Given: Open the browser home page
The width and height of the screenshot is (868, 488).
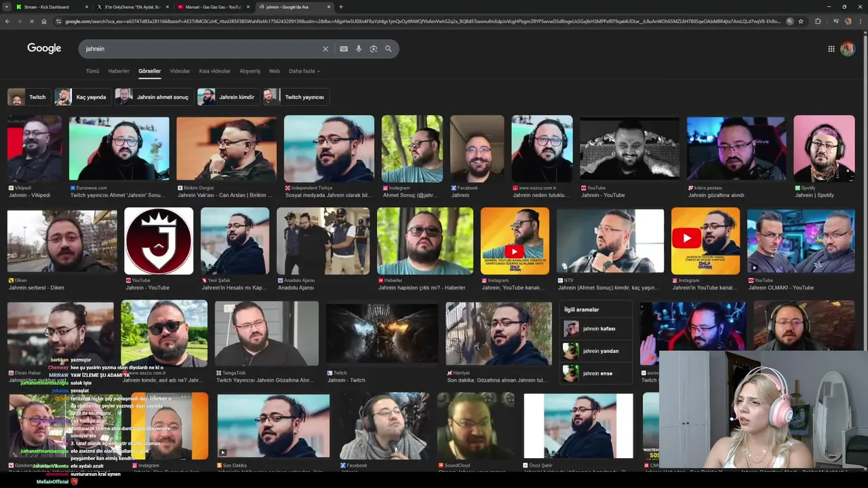Looking at the screenshot, I should [44, 21].
